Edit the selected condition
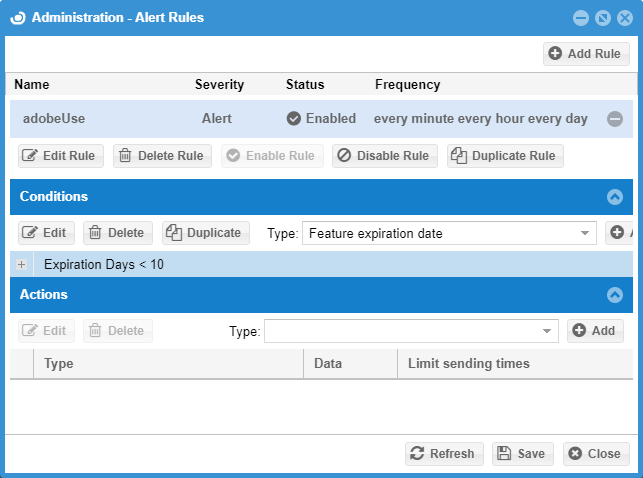The image size is (643, 478). click(x=46, y=233)
